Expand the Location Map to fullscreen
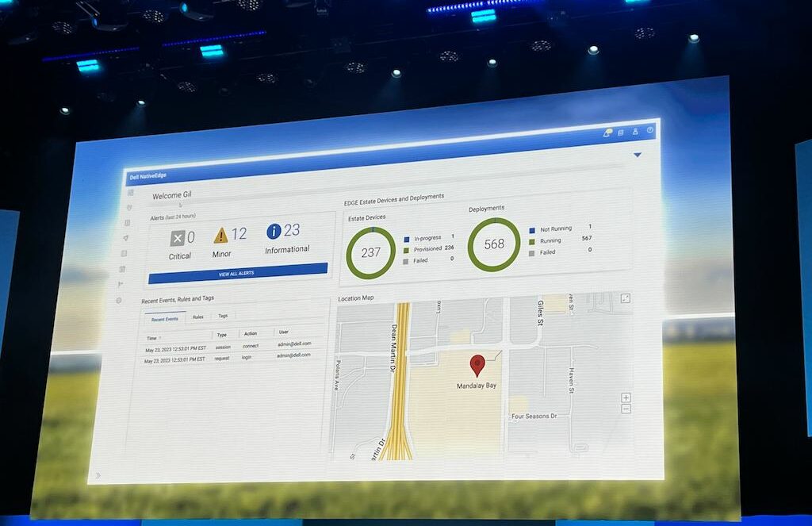 point(626,298)
